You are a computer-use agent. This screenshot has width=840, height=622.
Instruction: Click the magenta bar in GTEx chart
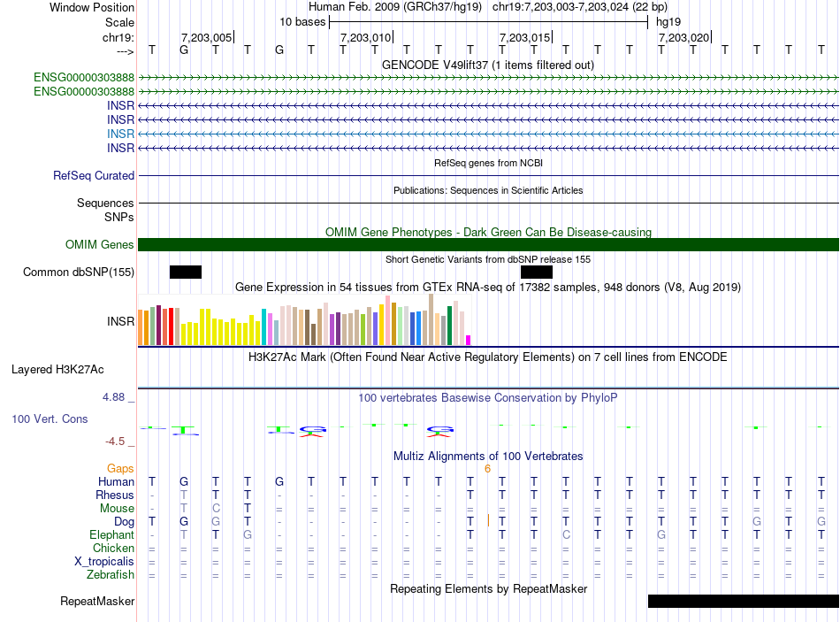point(469,340)
